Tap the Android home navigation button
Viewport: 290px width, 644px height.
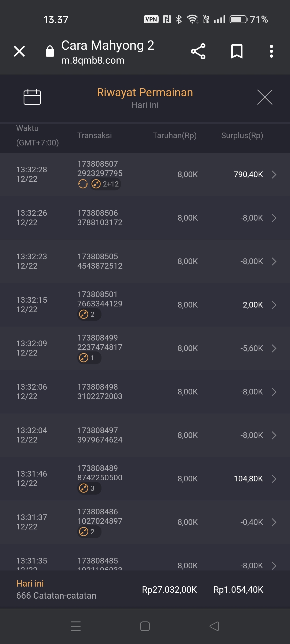[145, 626]
